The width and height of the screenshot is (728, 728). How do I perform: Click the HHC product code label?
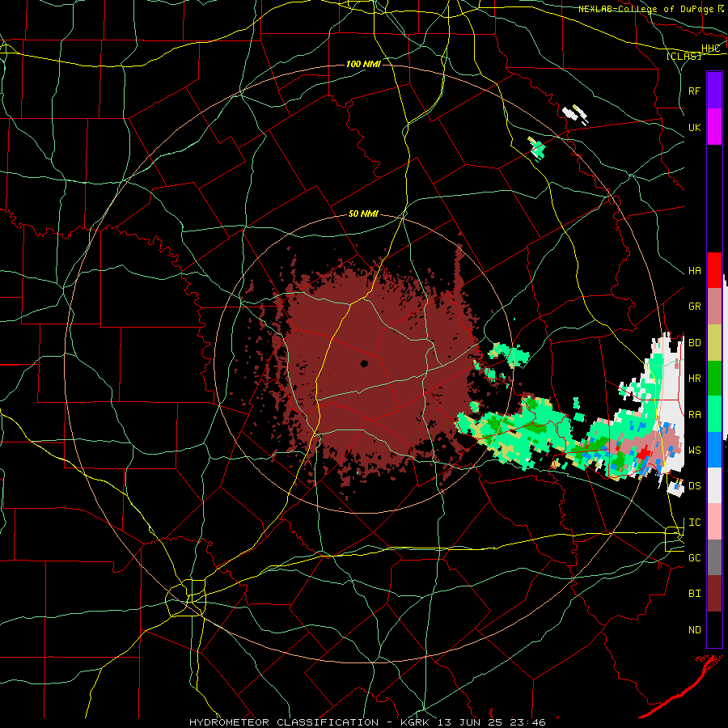710,49
